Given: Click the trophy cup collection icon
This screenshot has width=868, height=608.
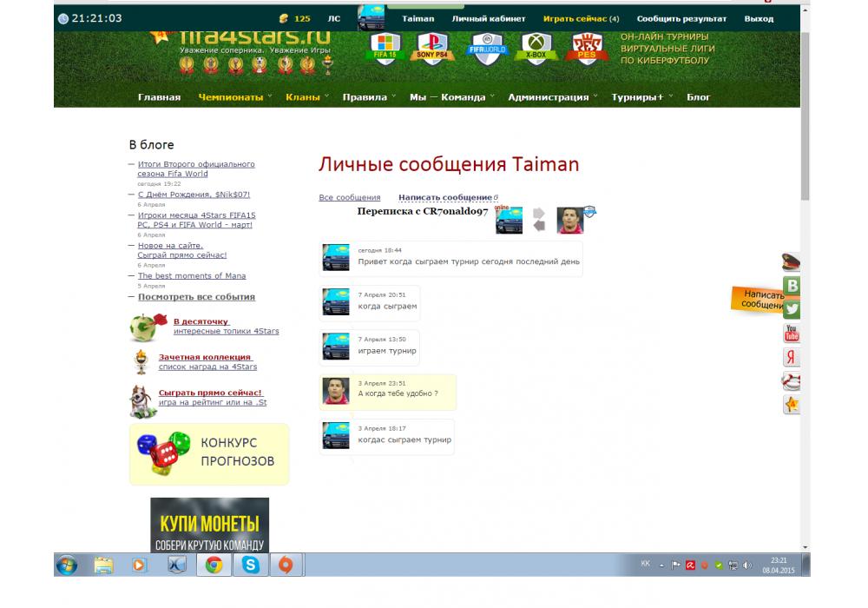Looking at the screenshot, I should point(141,362).
